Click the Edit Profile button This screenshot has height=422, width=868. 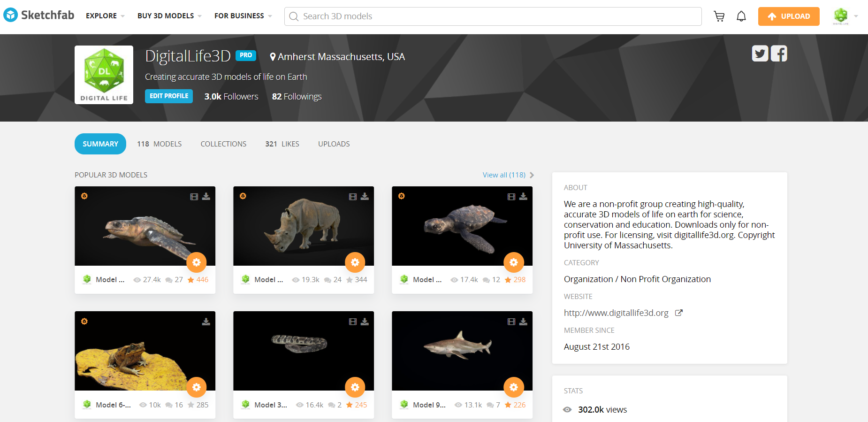(169, 96)
